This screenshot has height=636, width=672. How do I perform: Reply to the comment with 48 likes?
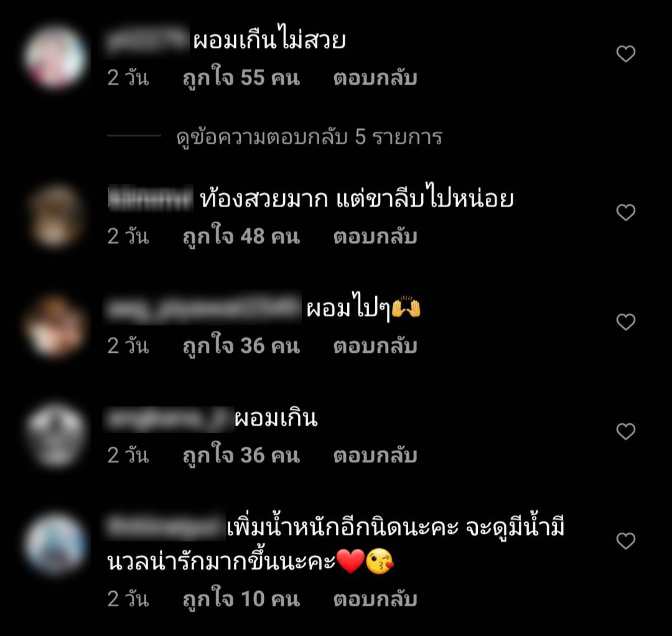375,236
